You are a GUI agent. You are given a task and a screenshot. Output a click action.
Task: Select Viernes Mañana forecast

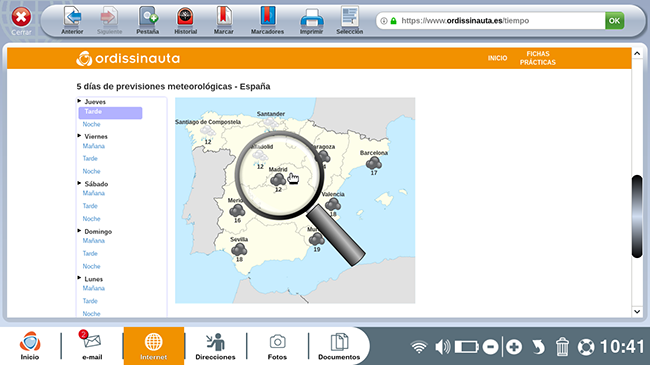point(94,146)
